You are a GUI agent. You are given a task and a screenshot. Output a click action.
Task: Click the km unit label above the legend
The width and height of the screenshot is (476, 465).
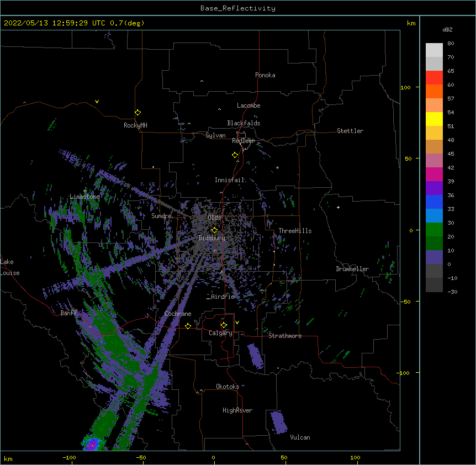(x=411, y=23)
